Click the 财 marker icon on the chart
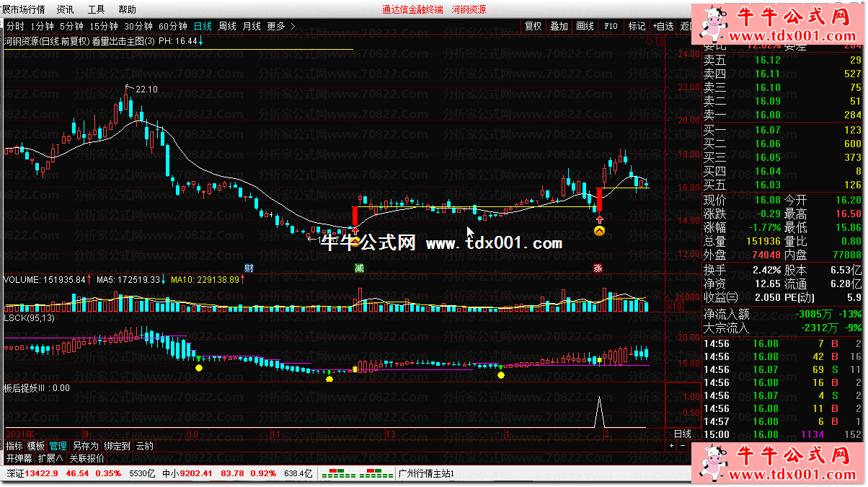 pyautogui.click(x=249, y=268)
